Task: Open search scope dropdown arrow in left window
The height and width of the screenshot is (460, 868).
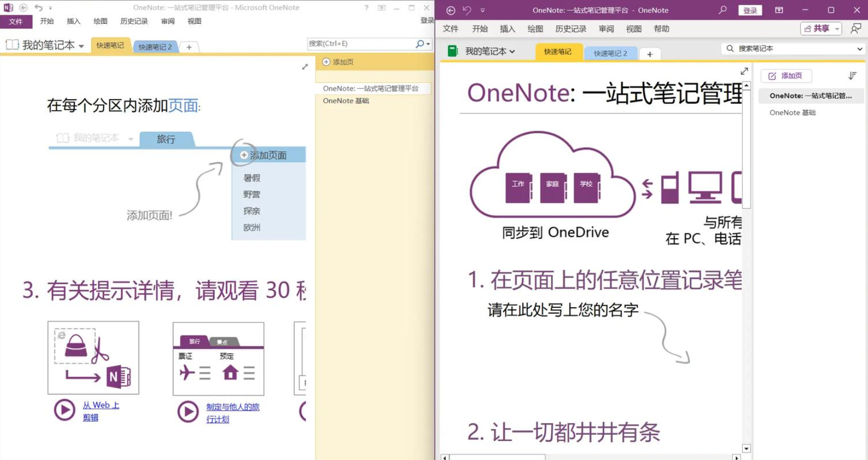Action: (x=428, y=44)
